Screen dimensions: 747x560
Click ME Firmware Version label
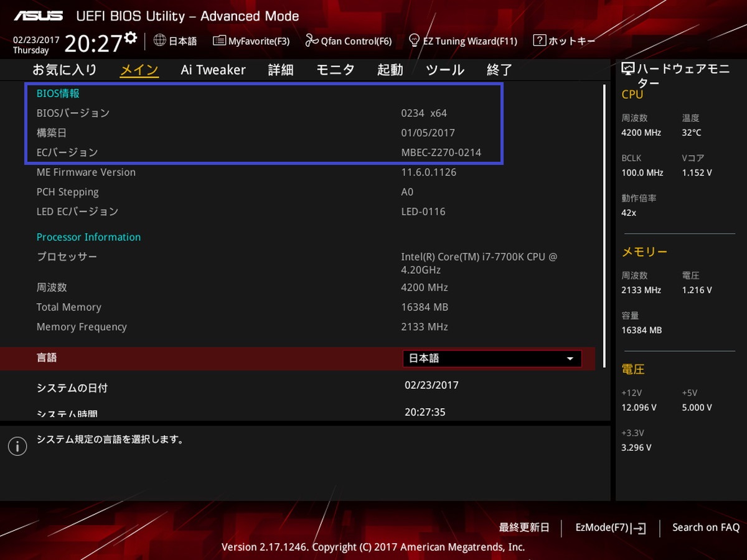[86, 172]
